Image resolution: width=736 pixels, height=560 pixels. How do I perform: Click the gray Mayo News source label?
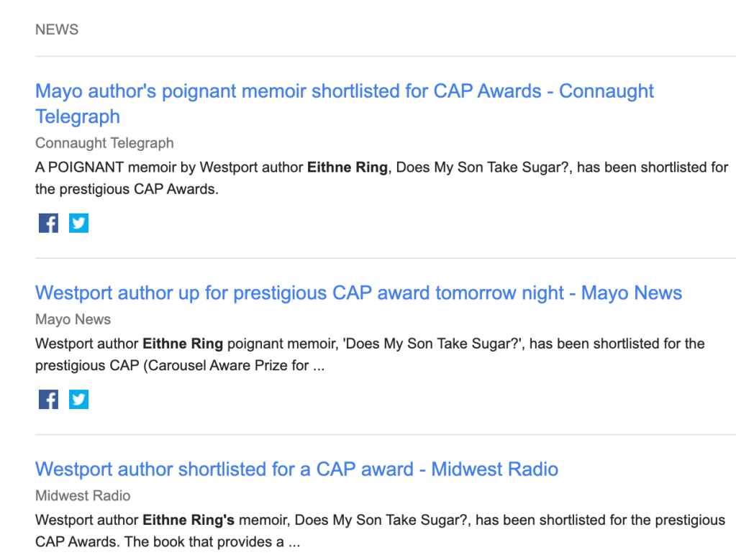[73, 319]
